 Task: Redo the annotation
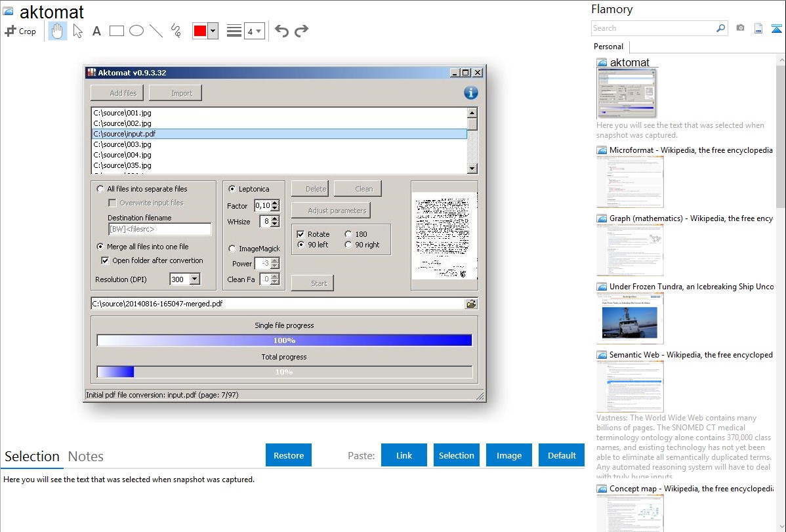[x=301, y=31]
